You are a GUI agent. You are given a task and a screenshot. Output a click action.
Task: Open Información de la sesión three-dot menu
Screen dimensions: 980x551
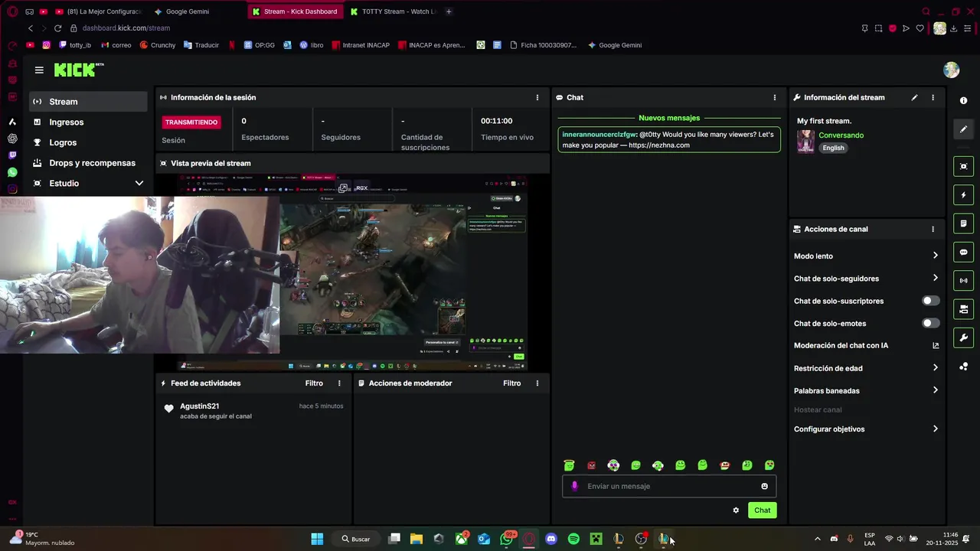tap(537, 97)
